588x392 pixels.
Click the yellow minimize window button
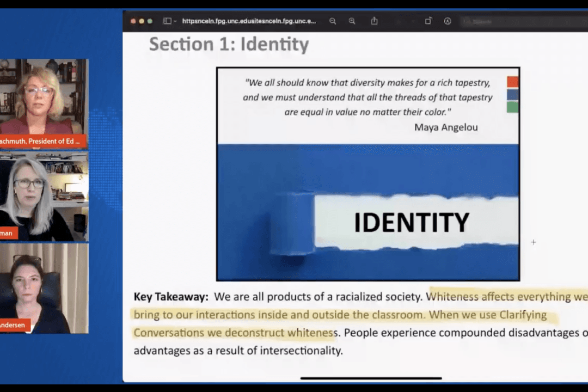141,21
